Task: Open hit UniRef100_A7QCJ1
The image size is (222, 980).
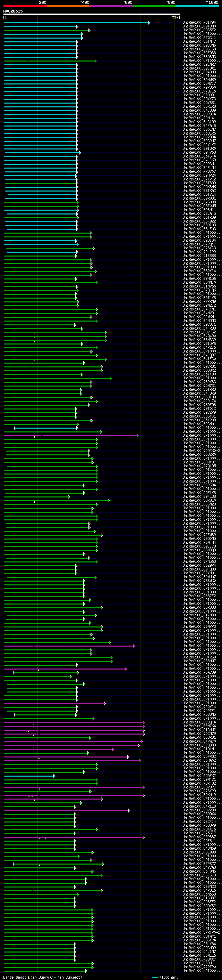Action: [199, 38]
